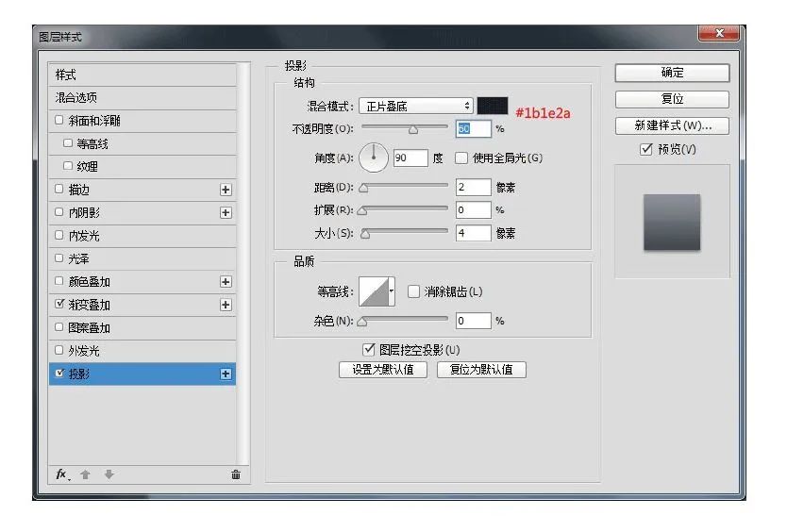Enable the 描边 checkbox
The image size is (787, 532).
tap(59, 189)
